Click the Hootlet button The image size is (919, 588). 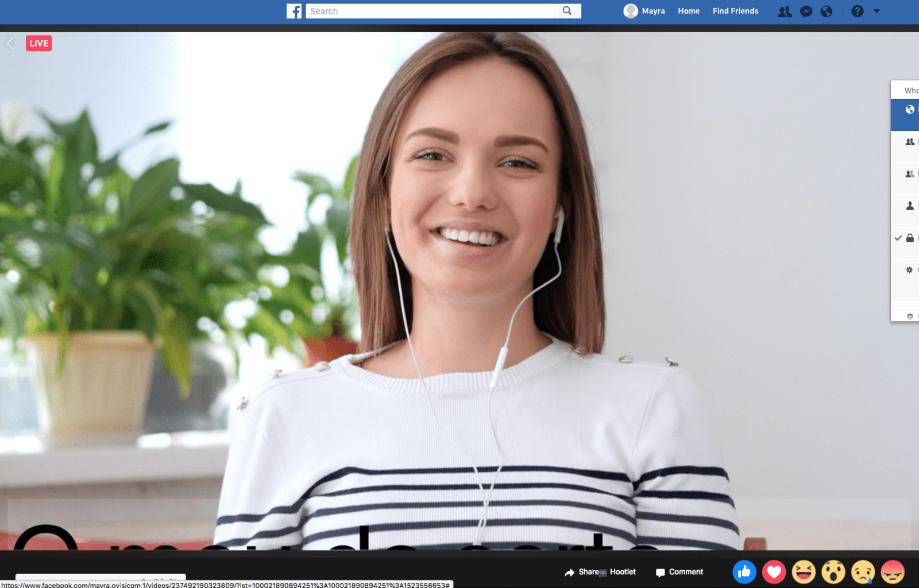click(617, 572)
